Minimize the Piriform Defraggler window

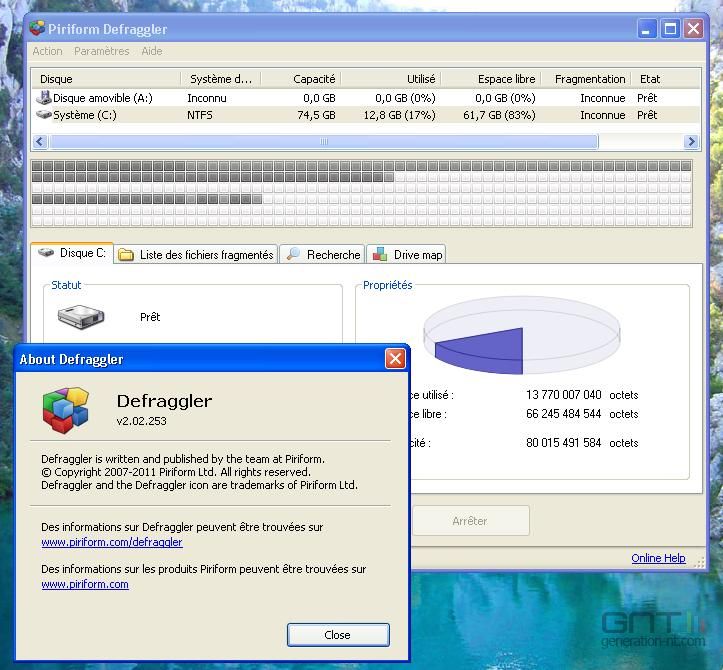(x=647, y=29)
